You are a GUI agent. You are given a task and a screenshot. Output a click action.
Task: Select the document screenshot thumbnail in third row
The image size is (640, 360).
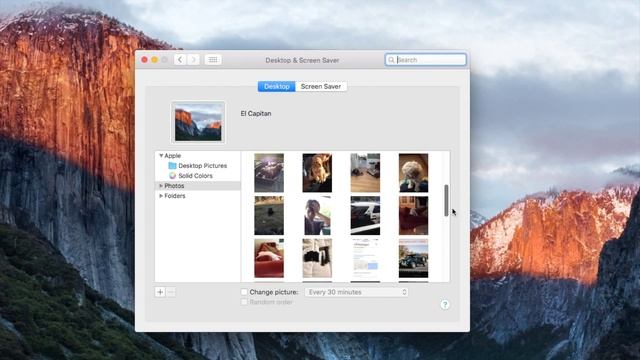tap(365, 258)
